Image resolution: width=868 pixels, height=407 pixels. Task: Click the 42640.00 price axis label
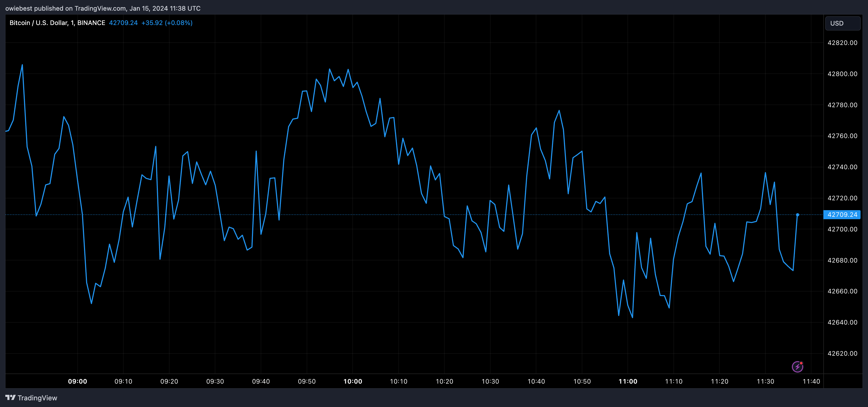[x=842, y=322]
